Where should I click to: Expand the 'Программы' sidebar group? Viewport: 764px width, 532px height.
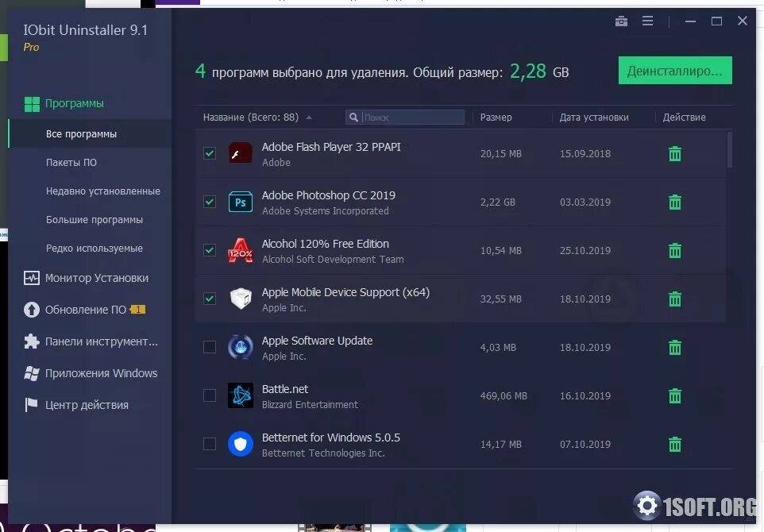(x=74, y=103)
